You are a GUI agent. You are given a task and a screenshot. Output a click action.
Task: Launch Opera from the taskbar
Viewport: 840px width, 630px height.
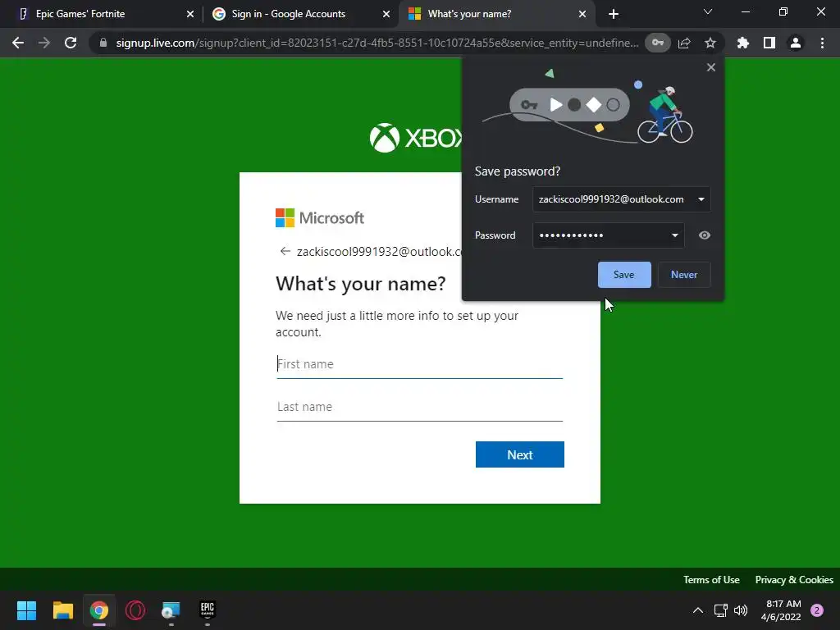point(135,610)
